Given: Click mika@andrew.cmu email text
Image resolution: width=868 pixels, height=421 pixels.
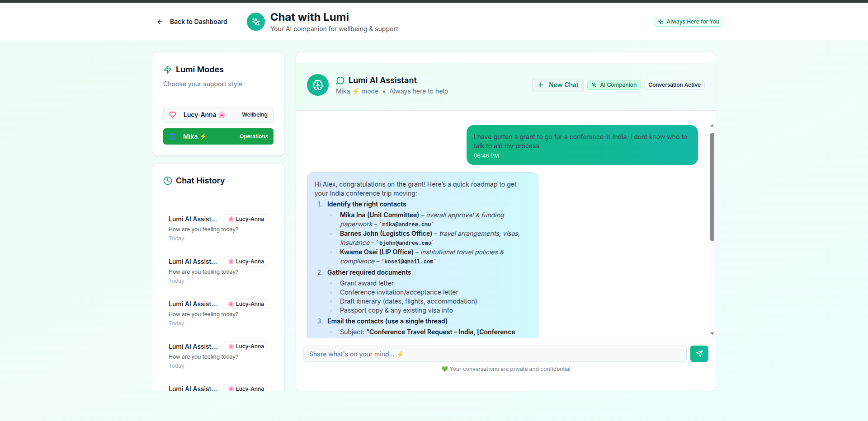Looking at the screenshot, I should 406,225.
